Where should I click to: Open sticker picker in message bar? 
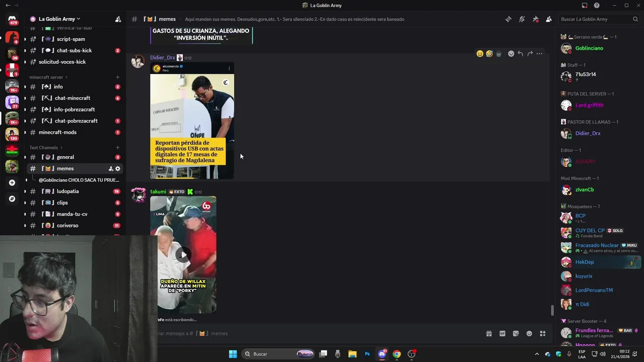[x=516, y=333]
